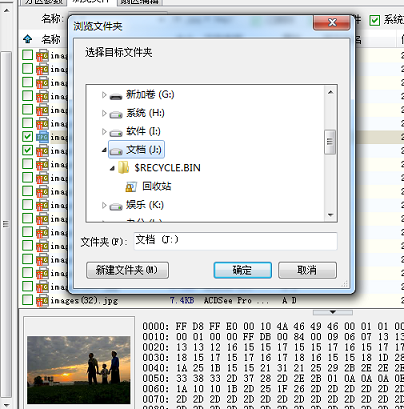The image size is (404, 409).
Task: Select 软件 (I:) in the folder tree
Action: pos(143,131)
